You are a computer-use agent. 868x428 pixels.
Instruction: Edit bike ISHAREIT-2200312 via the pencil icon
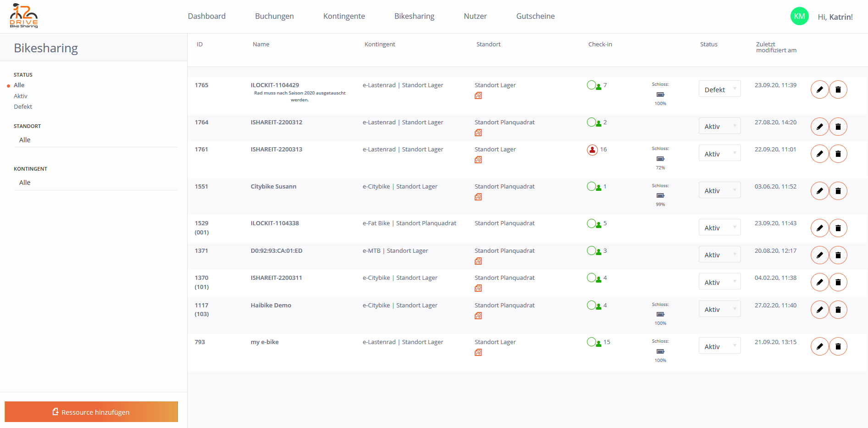(819, 127)
